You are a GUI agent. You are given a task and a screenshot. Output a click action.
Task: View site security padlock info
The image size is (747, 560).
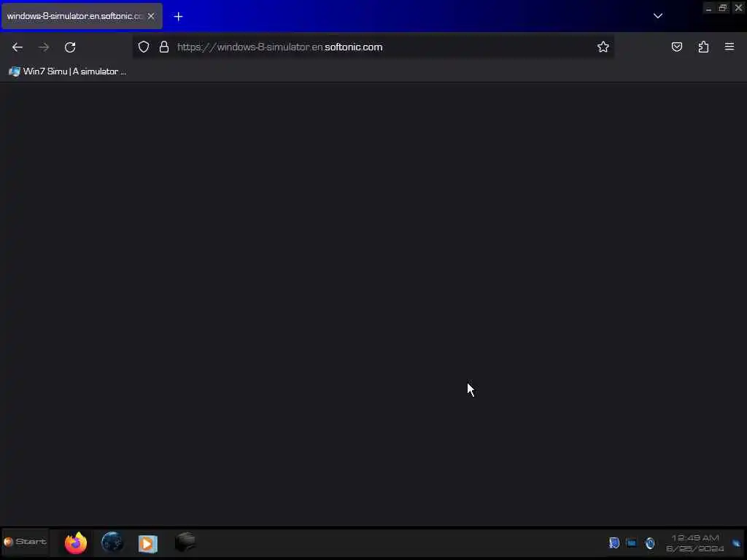tap(164, 47)
